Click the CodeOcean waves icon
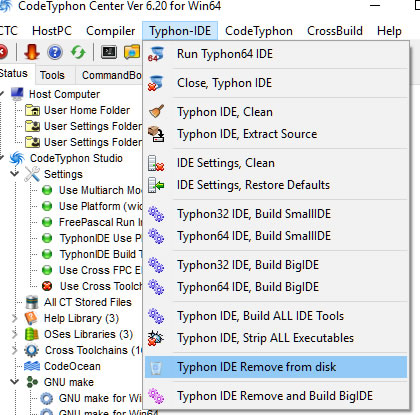Viewport: 420px width, 415px height. point(32,366)
